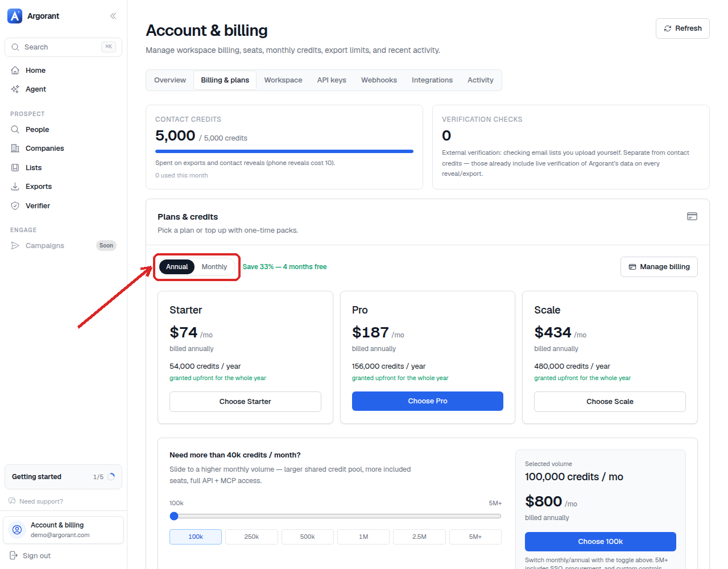The width and height of the screenshot is (728, 569).
Task: Choose the Starter plan
Action: pyautogui.click(x=245, y=402)
